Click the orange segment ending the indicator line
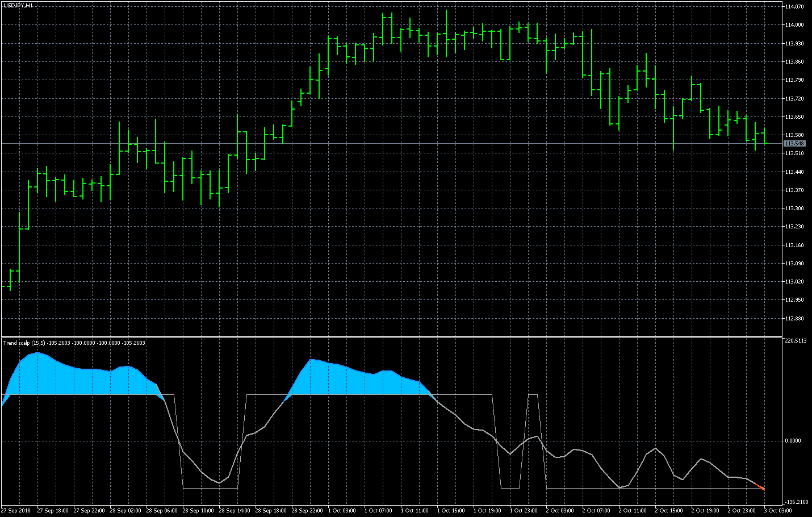 coord(760,487)
